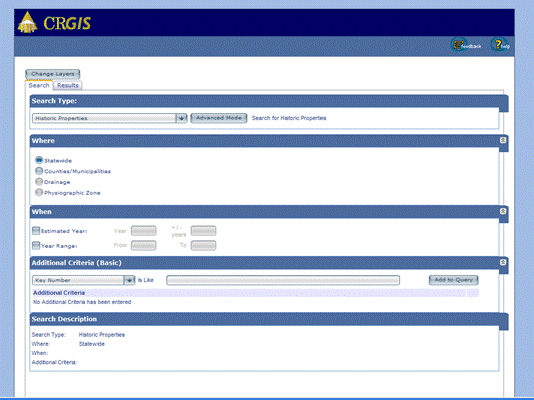
Task: Click the Advanced Mode button
Action: tap(219, 118)
